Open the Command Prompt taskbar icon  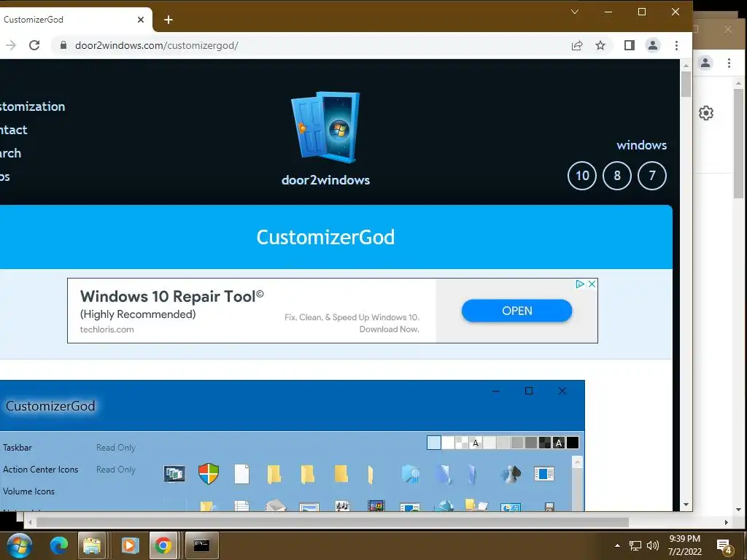[201, 545]
